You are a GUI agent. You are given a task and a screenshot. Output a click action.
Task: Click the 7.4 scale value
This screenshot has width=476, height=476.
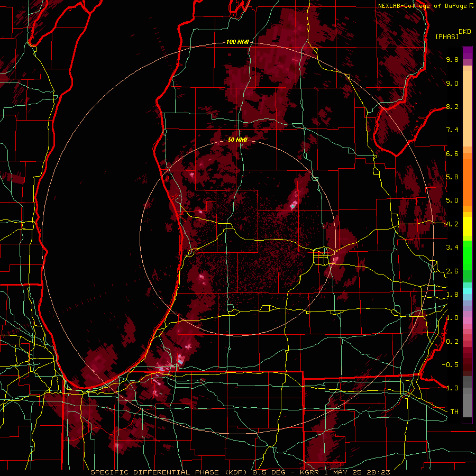click(452, 130)
